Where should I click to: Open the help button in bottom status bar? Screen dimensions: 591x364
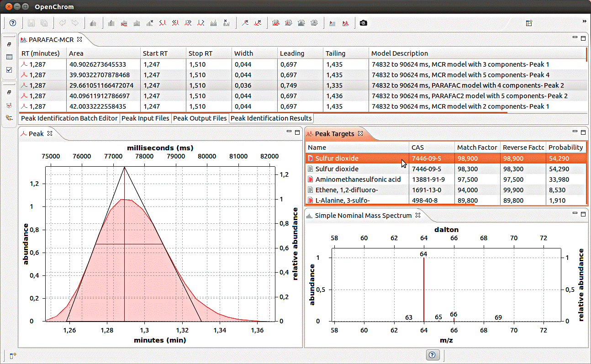pos(433,354)
